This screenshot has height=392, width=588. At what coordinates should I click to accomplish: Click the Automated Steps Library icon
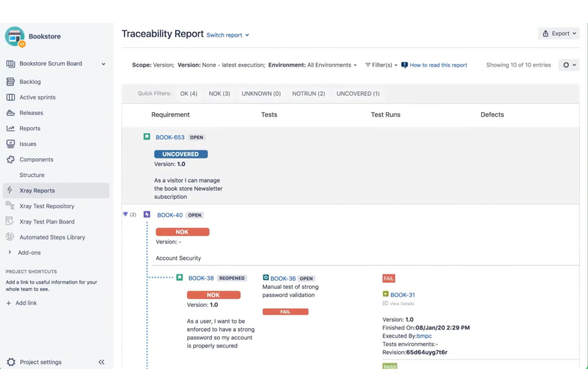[10, 237]
